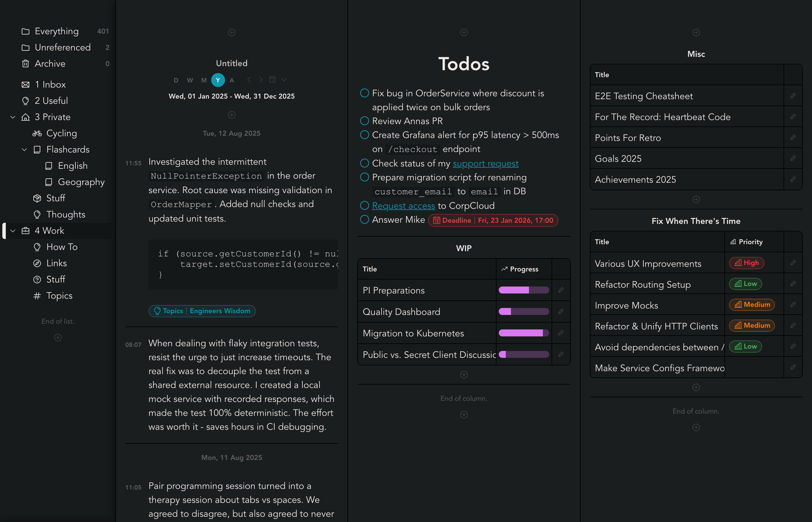Click the plus icon below End of list
This screenshot has width=812, height=522.
(58, 338)
